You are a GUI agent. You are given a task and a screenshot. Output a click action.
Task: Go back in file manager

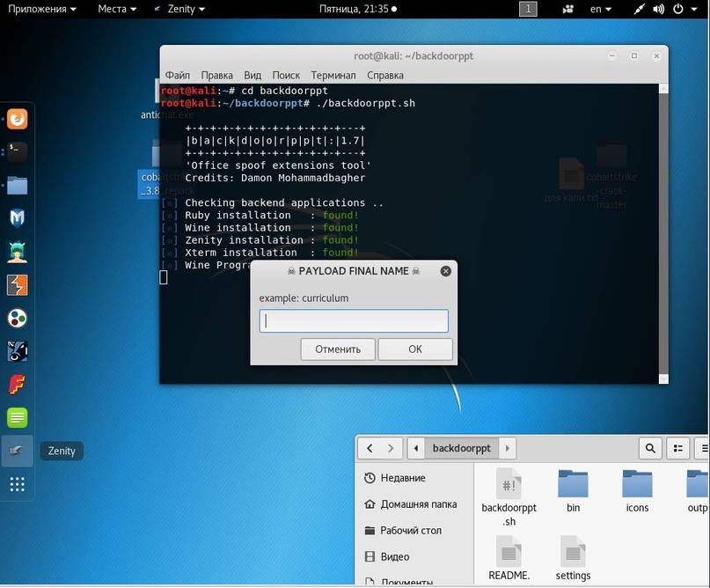pyautogui.click(x=370, y=448)
